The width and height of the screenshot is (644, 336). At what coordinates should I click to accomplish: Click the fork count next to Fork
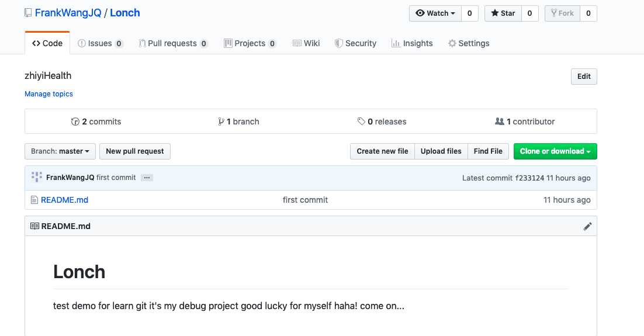click(x=588, y=13)
